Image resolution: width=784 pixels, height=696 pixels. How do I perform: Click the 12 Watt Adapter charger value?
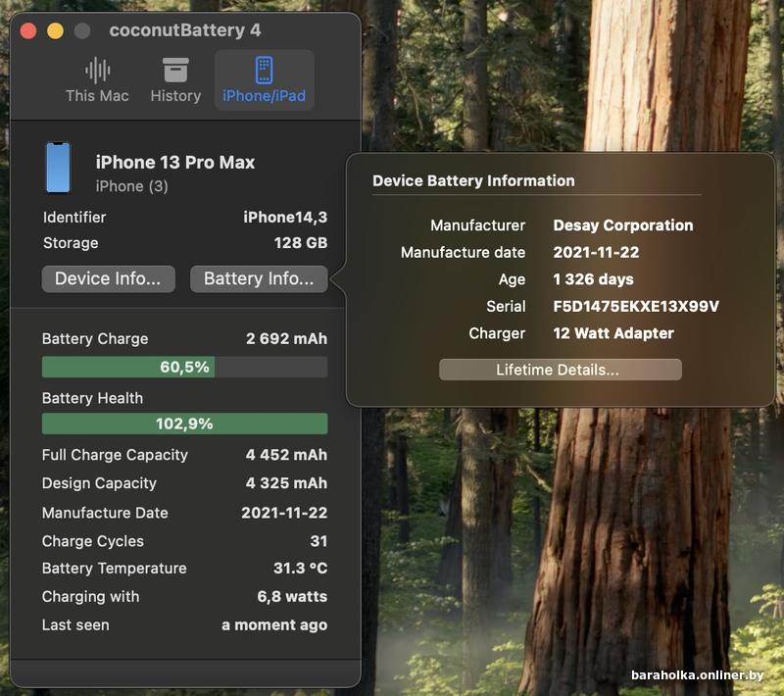(x=613, y=333)
